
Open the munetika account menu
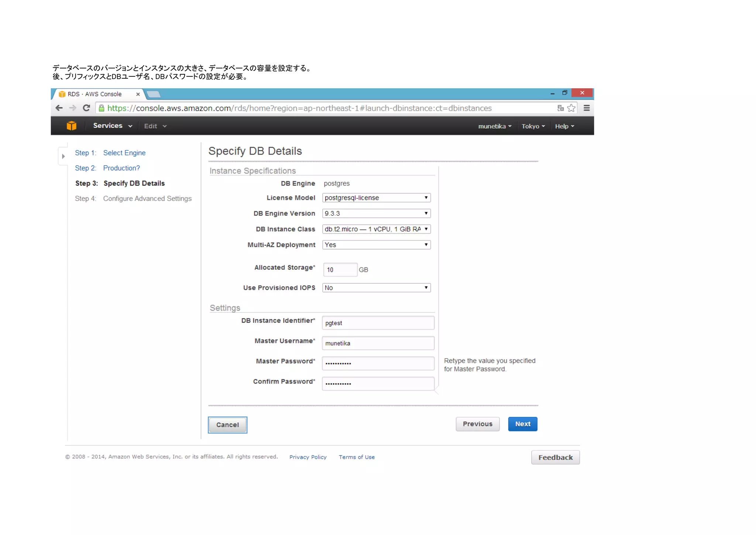click(495, 126)
